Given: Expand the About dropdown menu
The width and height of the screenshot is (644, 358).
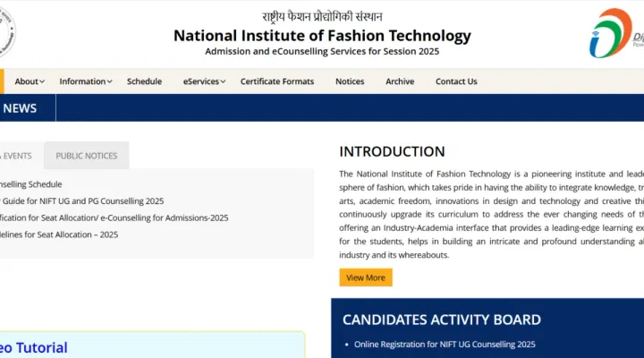Looking at the screenshot, I should click(x=30, y=81).
